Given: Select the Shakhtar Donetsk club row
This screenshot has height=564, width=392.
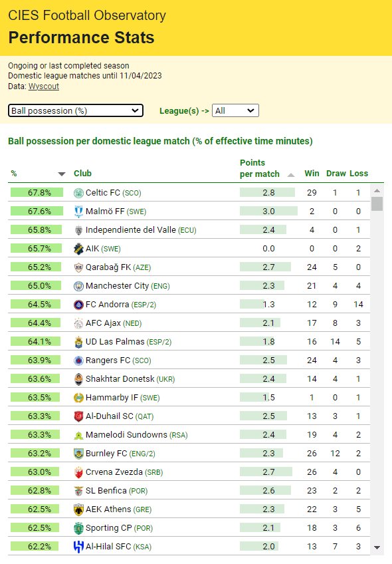Looking at the screenshot, I should click(189, 378).
